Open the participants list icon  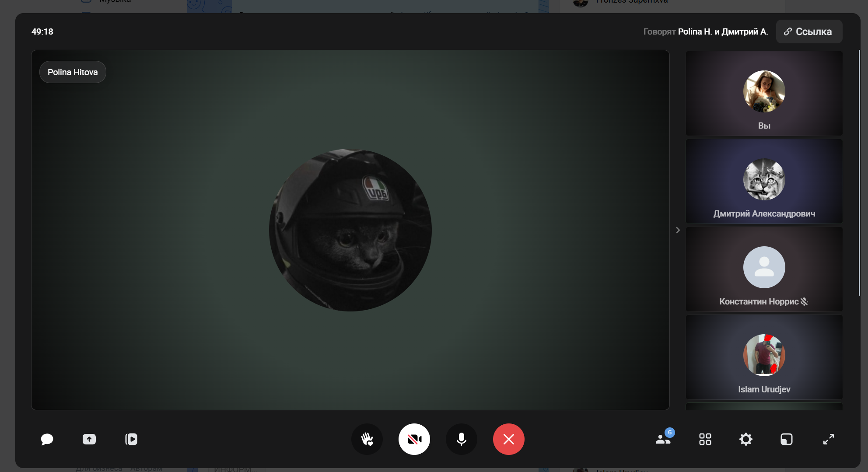tap(663, 439)
